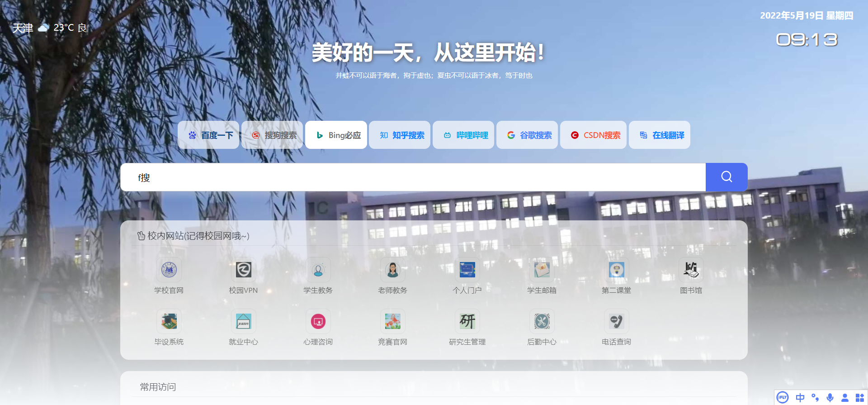Click the 23°C 良 temperature reading
The height and width of the screenshot is (405, 868).
tap(70, 28)
